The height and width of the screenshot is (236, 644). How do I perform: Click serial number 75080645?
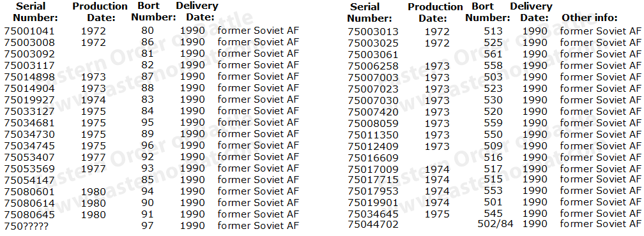(29, 215)
